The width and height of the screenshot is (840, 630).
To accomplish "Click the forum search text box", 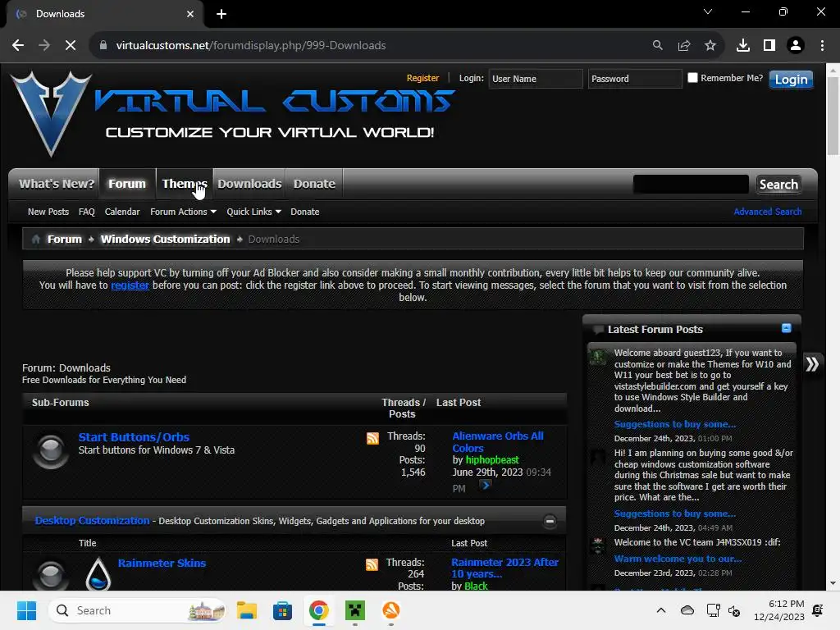I will click(691, 185).
